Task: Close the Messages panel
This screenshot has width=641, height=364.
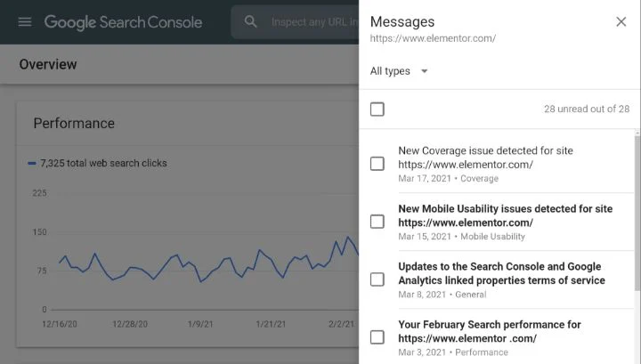Action: 621,22
